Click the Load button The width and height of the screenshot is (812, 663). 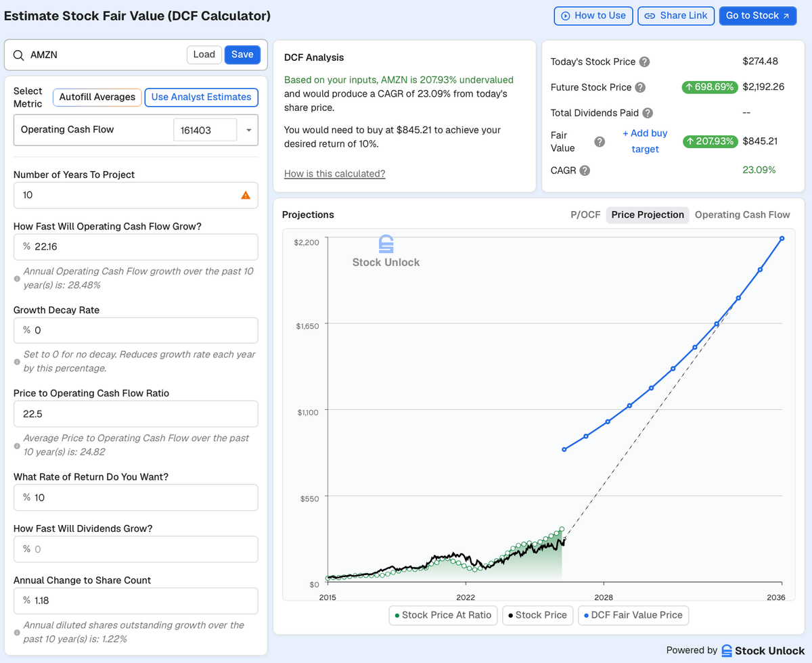click(204, 55)
